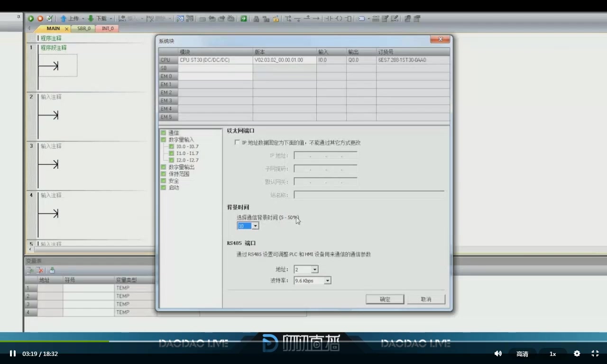Click firmware version V02.03.02 cell
This screenshot has height=364, width=607.
pyautogui.click(x=285, y=60)
